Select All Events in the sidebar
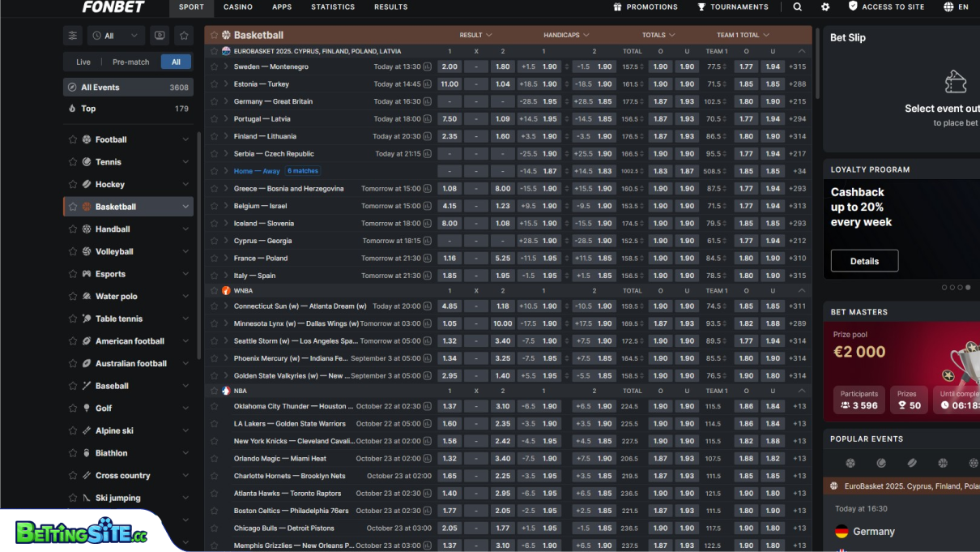The height and width of the screenshot is (552, 980). pos(100,86)
